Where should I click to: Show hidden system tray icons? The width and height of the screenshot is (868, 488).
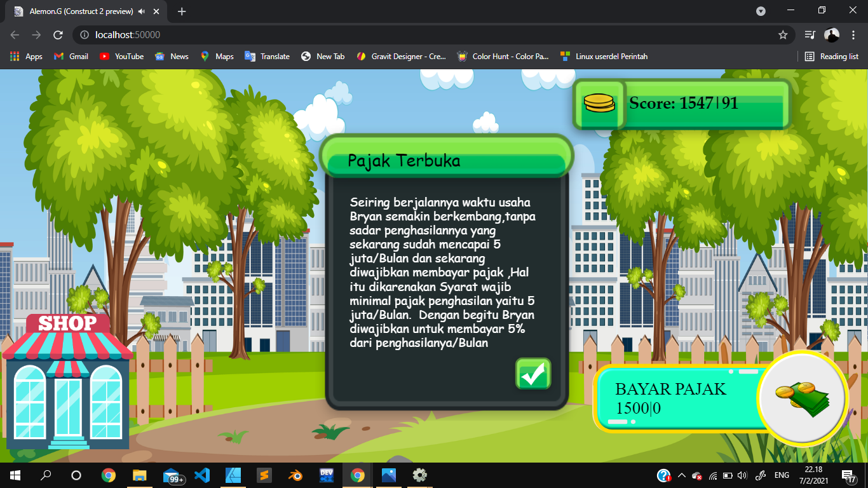[682, 475]
